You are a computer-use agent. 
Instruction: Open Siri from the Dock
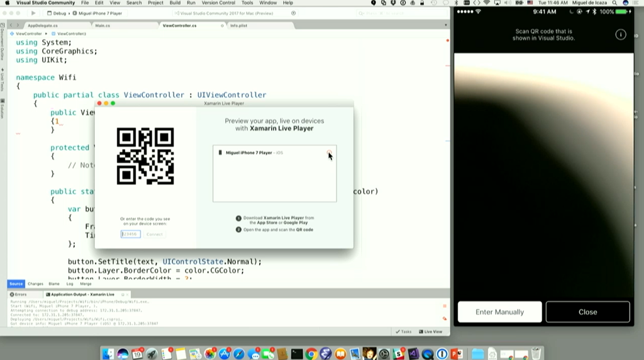[x=123, y=354]
